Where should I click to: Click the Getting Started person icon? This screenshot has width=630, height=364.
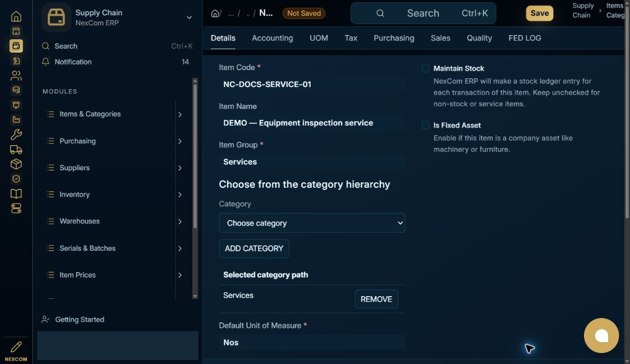coord(45,320)
